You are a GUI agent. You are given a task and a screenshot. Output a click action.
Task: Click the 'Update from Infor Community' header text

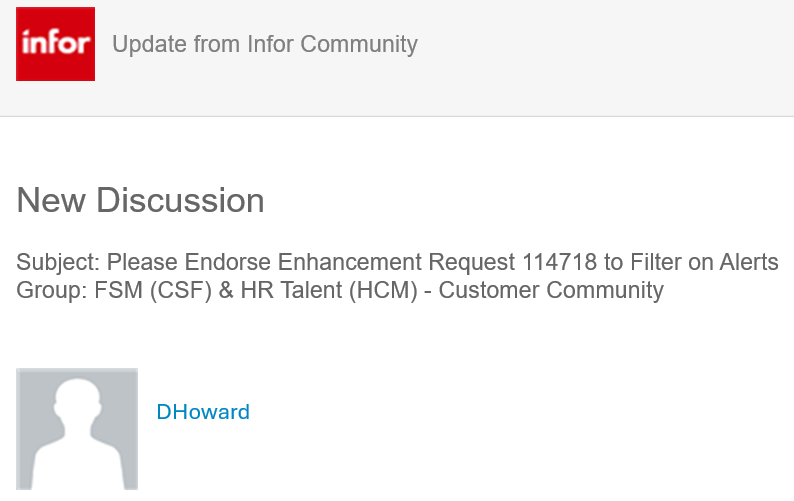[x=265, y=44]
